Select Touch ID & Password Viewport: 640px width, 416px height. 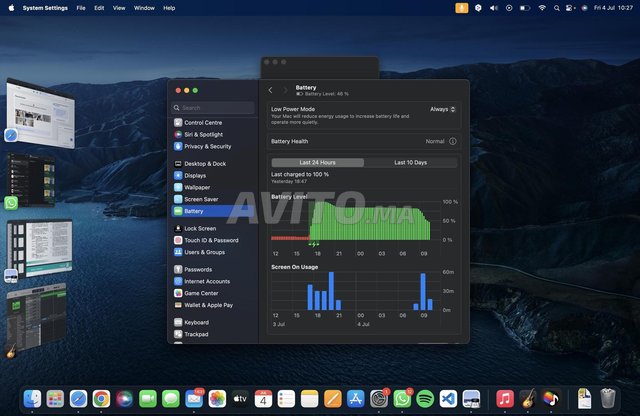click(x=210, y=240)
